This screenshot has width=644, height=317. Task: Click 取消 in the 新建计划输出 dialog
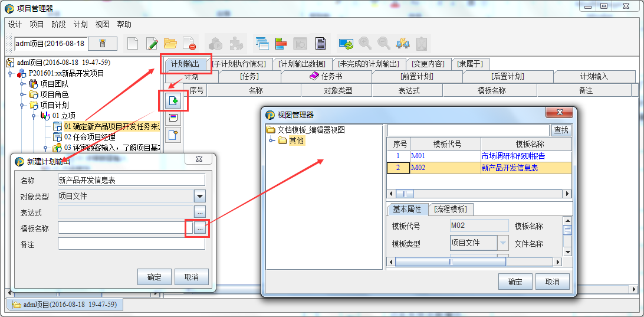pyautogui.click(x=192, y=277)
